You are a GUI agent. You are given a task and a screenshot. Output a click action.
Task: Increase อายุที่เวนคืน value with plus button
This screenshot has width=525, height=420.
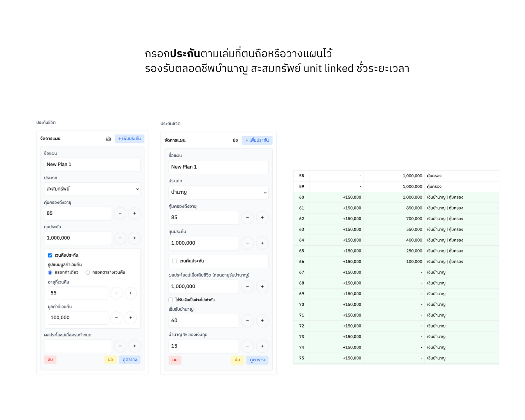(131, 293)
